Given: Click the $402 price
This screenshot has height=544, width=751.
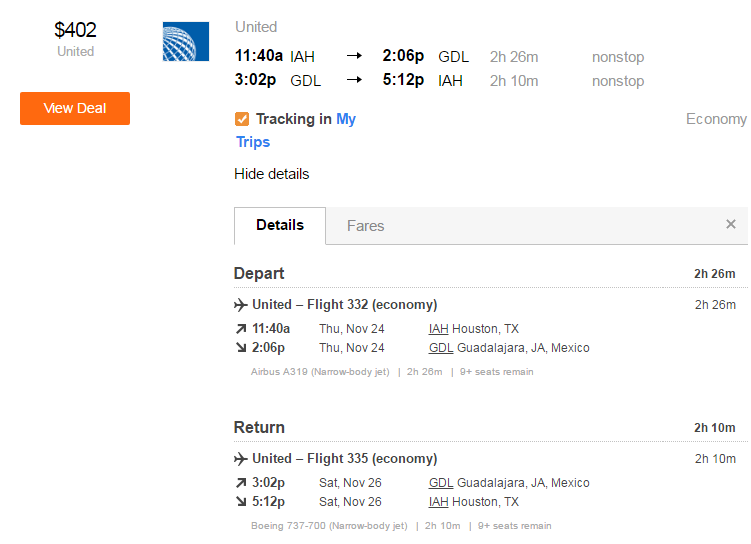Looking at the screenshot, I should 75,30.
